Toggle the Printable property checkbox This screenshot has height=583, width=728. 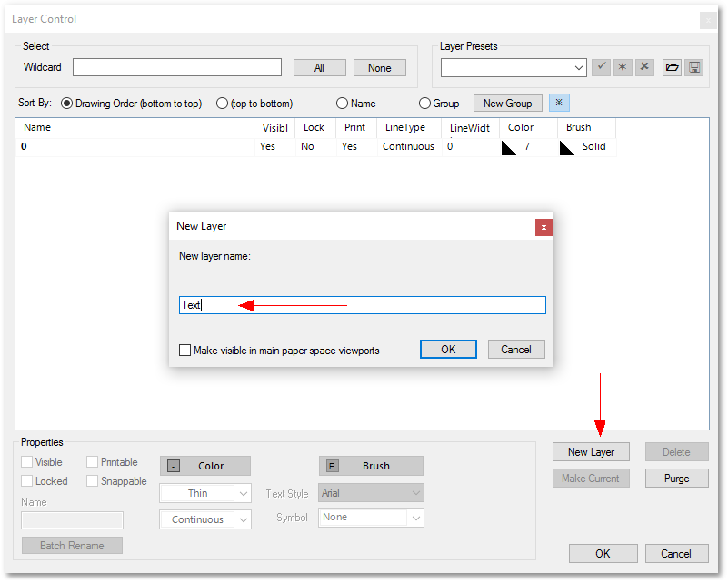(x=92, y=462)
